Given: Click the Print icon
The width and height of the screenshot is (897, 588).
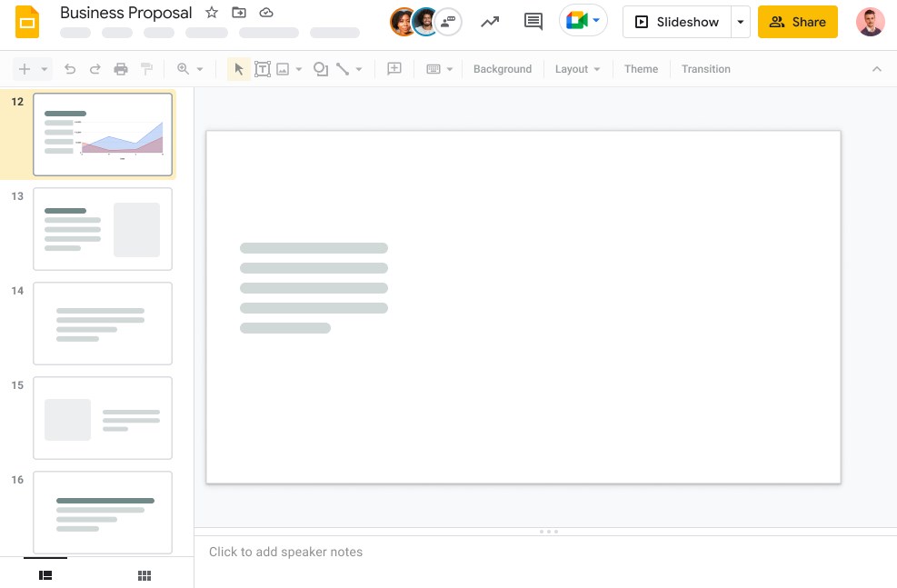Looking at the screenshot, I should (121, 69).
